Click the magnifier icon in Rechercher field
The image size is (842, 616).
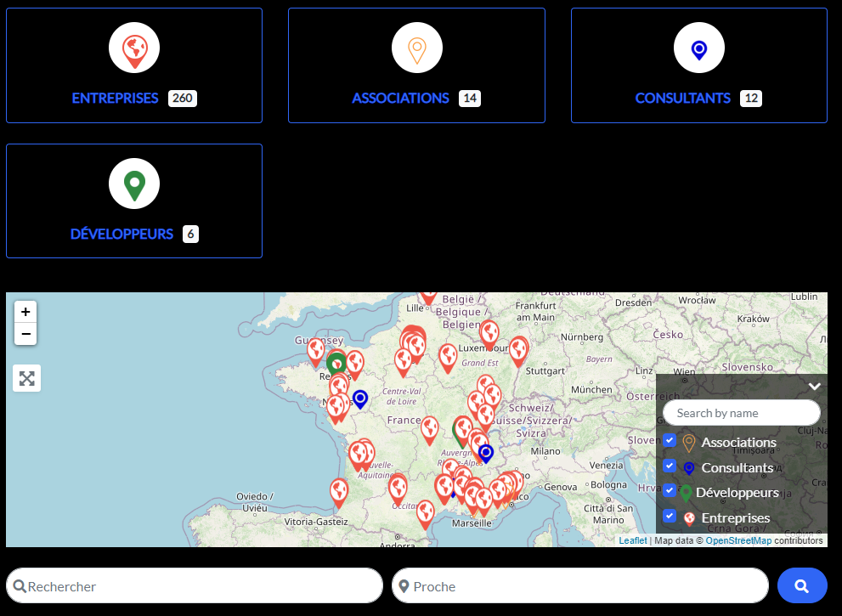click(20, 586)
